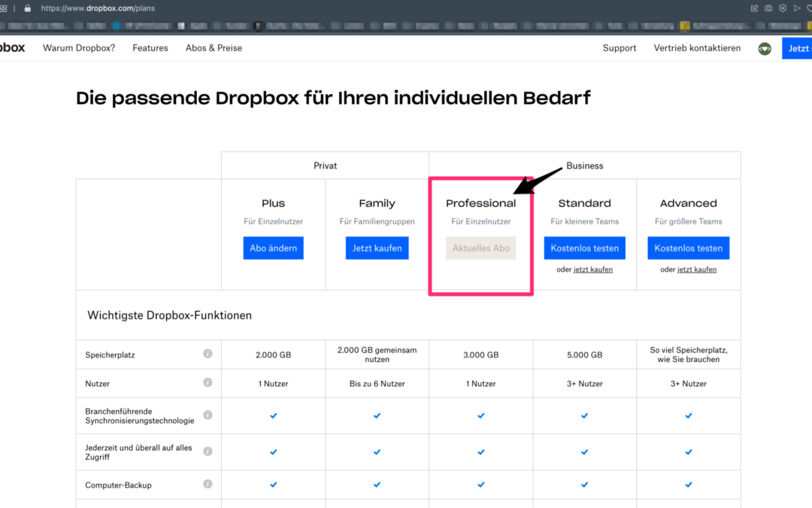This screenshot has width=812, height=508.
Task: Click the Business column group header
Action: [585, 166]
